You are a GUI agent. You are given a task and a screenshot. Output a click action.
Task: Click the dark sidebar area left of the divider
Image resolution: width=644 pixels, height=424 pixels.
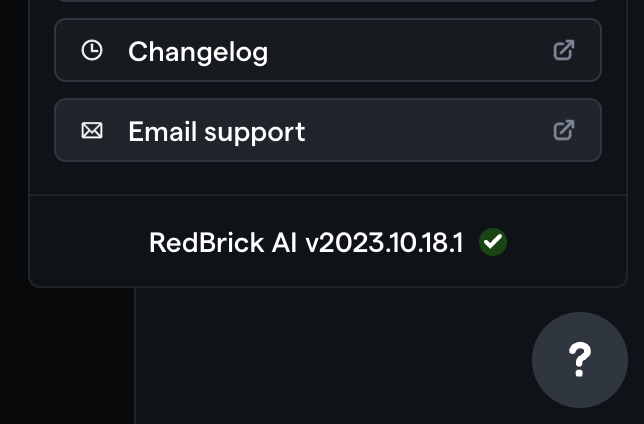pyautogui.click(x=67, y=356)
